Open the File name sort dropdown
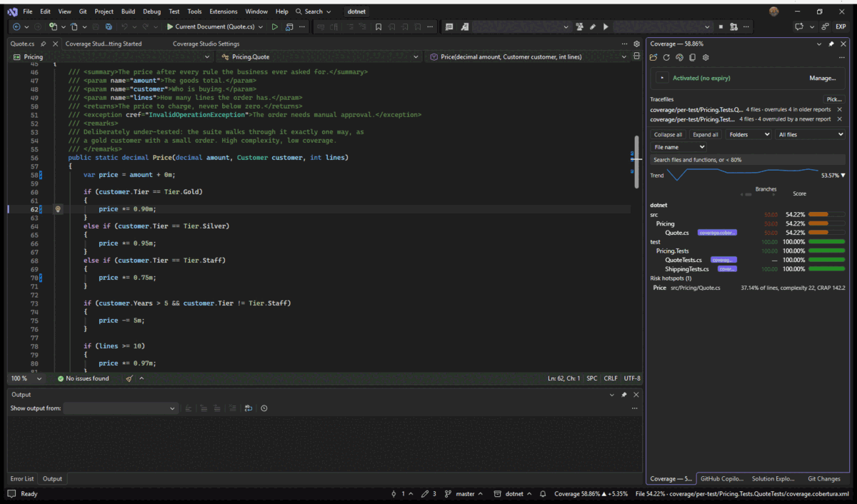This screenshot has height=504, width=857. pyautogui.click(x=678, y=146)
